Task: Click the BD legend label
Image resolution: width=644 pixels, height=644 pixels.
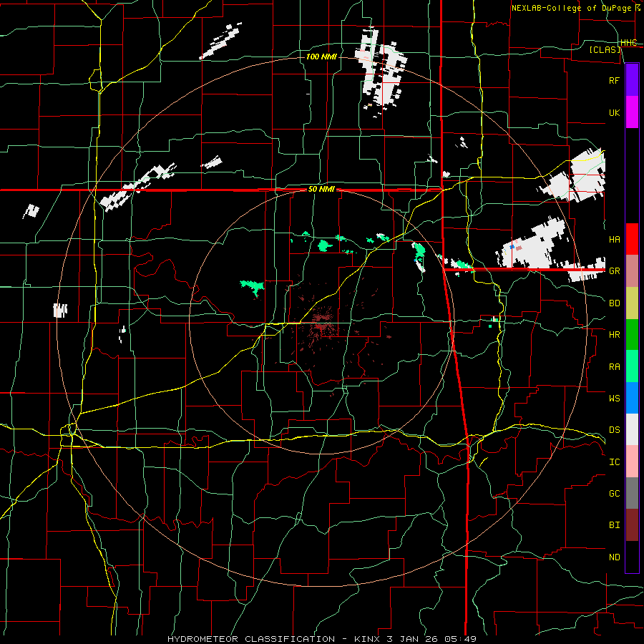Action: tap(614, 303)
